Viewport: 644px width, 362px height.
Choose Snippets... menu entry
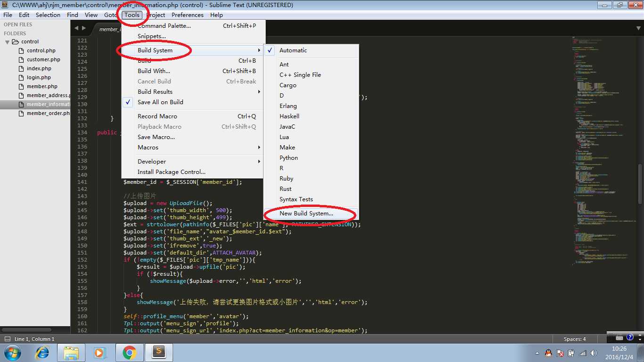click(193, 36)
